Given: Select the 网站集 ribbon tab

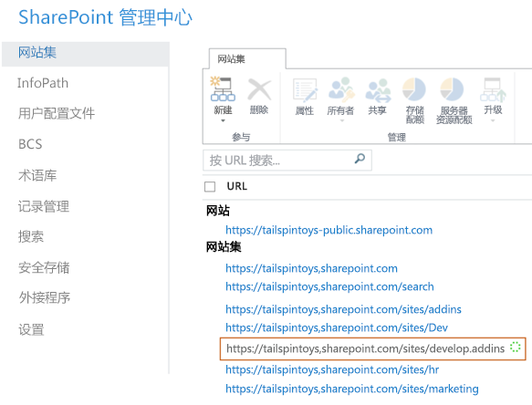Looking at the screenshot, I should pos(247,59).
